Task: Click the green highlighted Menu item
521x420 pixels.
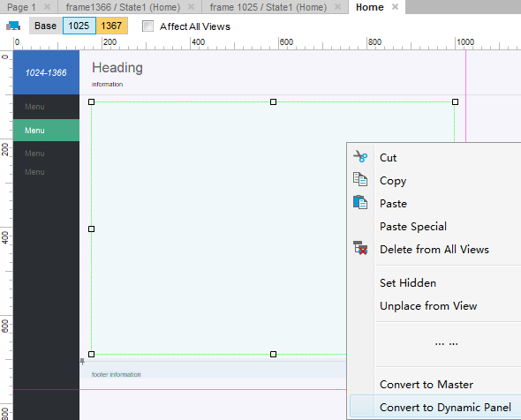Action: coord(46,131)
